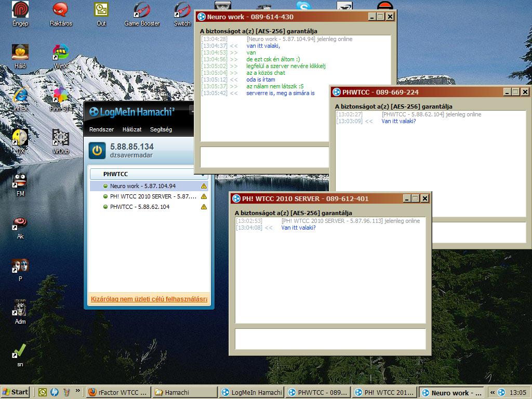Viewport: 532px width, 399px height.
Task: Click warning icon beside Neuro work peer
Action: (x=204, y=186)
